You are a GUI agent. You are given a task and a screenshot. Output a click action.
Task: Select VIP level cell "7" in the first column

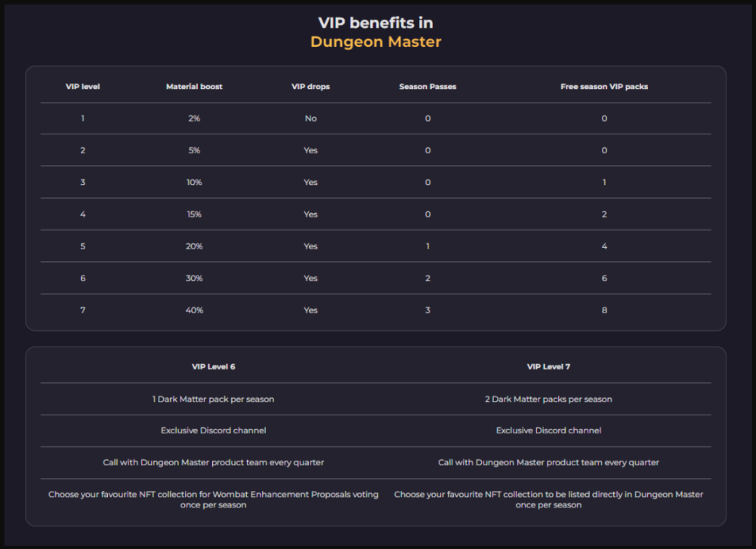(83, 310)
